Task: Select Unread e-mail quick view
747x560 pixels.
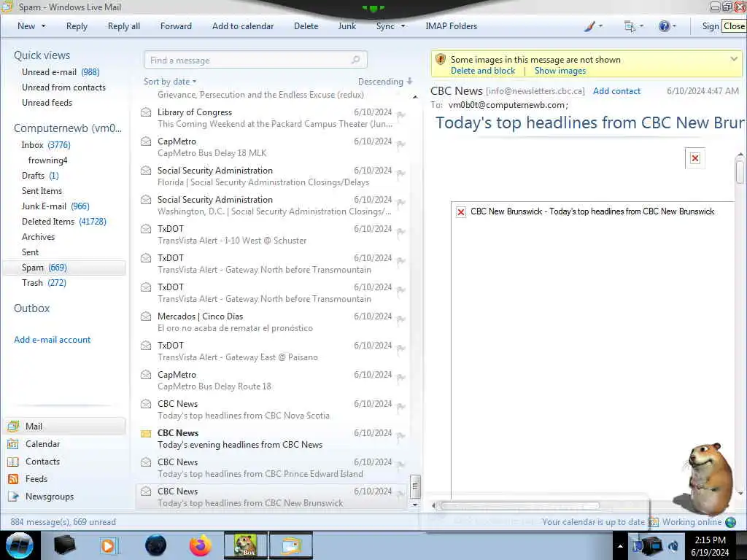Action: tap(61, 72)
